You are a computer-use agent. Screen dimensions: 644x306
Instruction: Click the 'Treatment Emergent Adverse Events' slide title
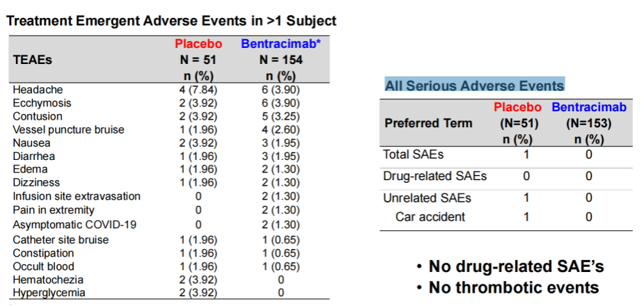(x=171, y=21)
